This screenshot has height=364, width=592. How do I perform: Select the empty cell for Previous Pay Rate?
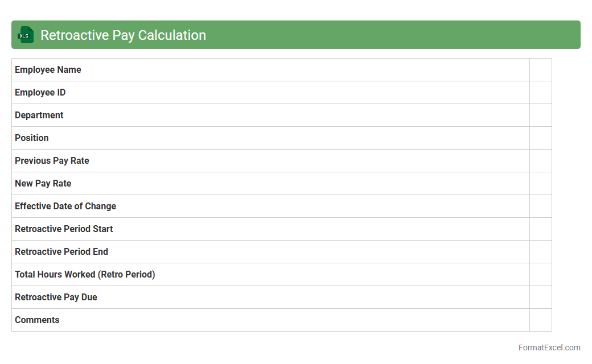click(540, 161)
